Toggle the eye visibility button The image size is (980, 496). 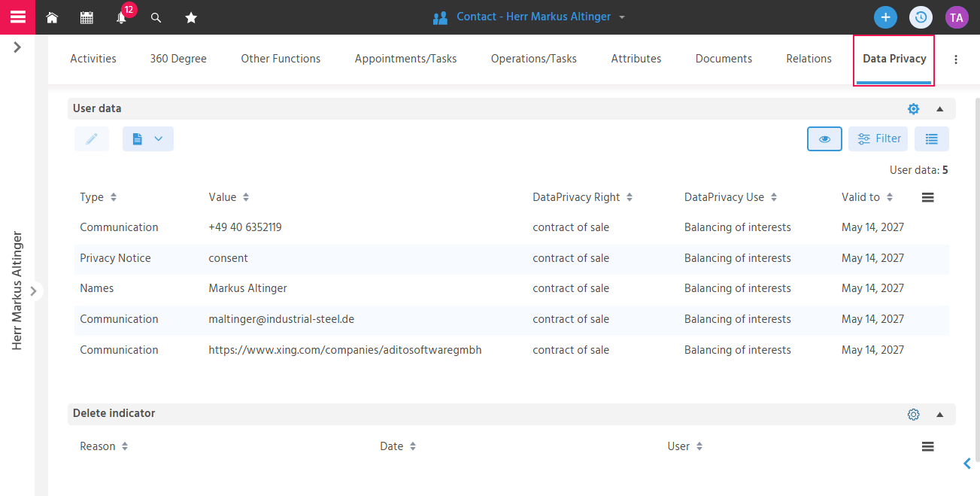tap(824, 138)
